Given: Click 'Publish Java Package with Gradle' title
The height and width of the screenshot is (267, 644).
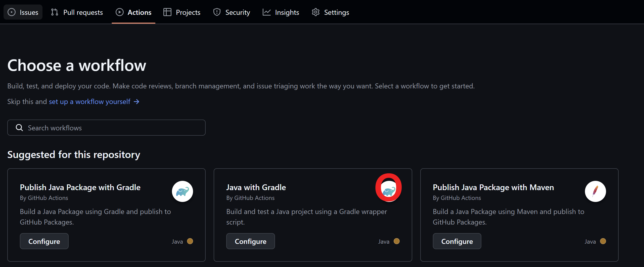Looking at the screenshot, I should (x=80, y=187).
